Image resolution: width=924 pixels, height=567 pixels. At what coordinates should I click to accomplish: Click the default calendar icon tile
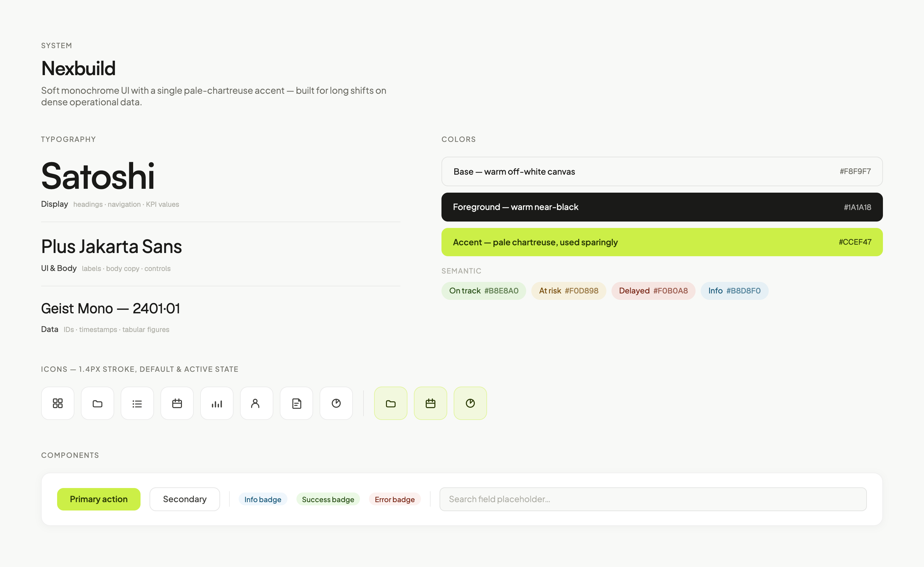tap(177, 403)
